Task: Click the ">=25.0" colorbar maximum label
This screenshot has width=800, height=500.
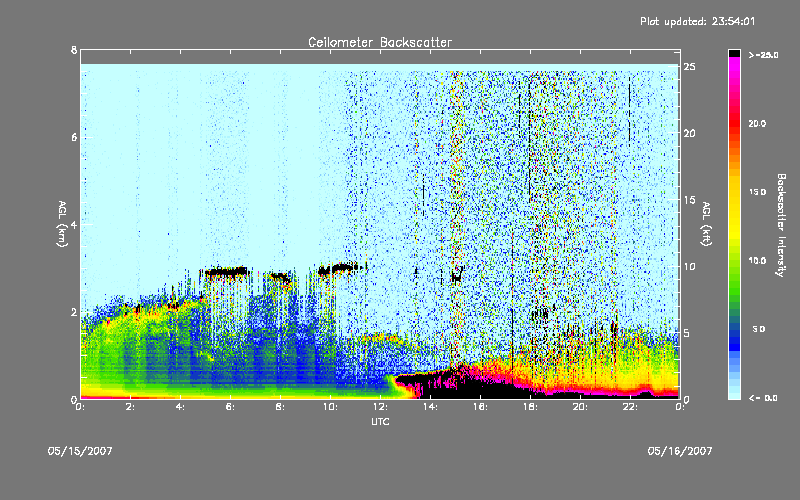Action: pyautogui.click(x=763, y=55)
